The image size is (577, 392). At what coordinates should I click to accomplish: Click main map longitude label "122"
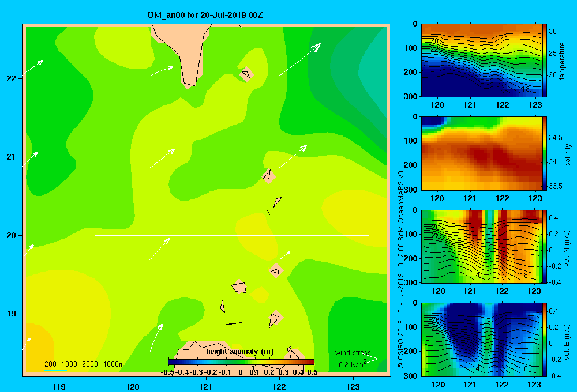click(x=279, y=386)
